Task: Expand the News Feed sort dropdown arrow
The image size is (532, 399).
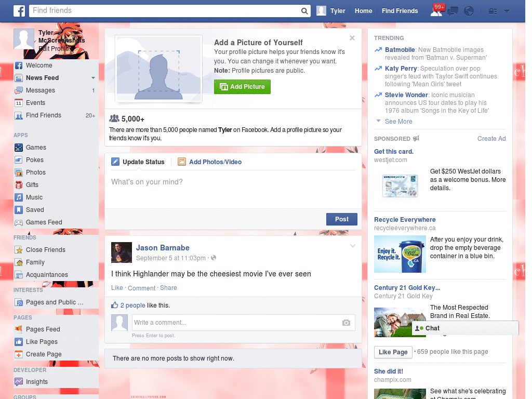Action: click(93, 78)
